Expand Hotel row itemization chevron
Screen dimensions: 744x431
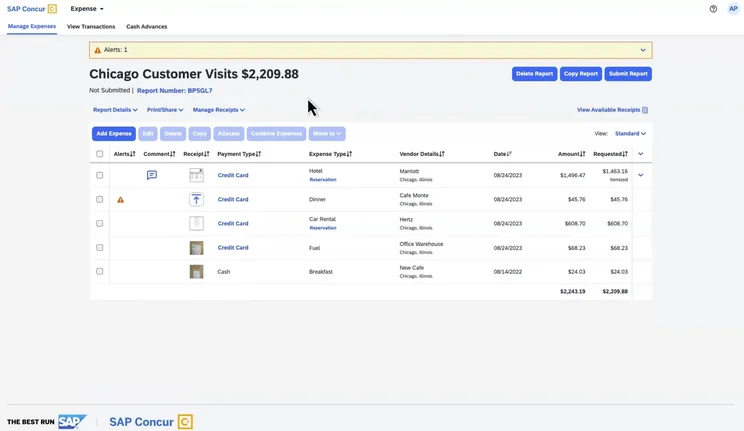click(x=641, y=175)
